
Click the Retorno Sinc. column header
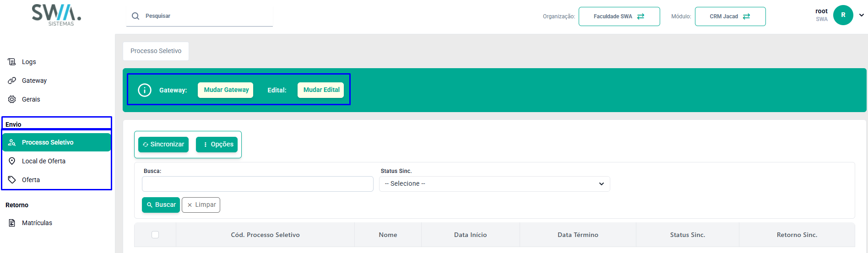click(x=797, y=235)
